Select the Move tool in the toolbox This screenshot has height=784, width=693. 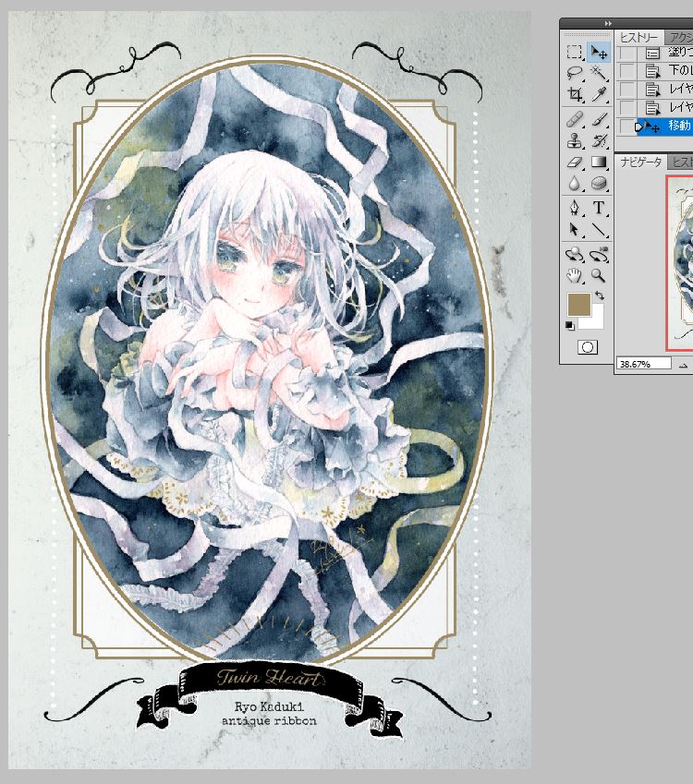click(x=599, y=52)
